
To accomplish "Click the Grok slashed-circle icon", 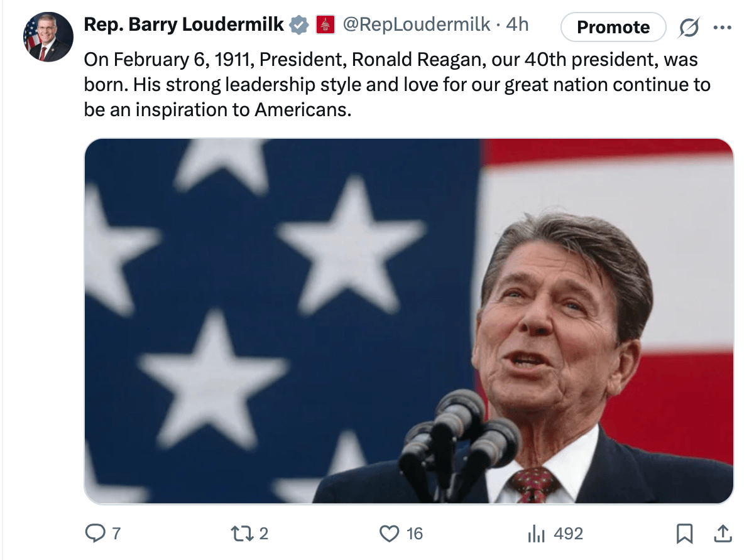I will (x=689, y=27).
